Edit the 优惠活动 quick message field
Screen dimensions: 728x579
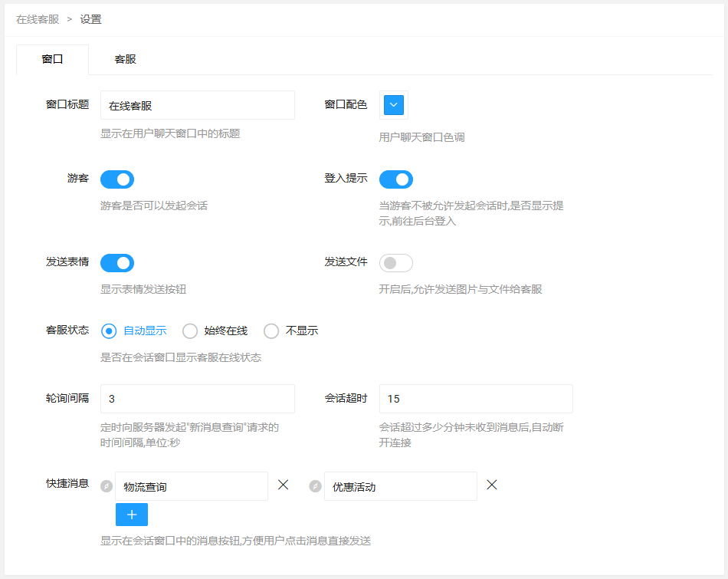[x=400, y=486]
